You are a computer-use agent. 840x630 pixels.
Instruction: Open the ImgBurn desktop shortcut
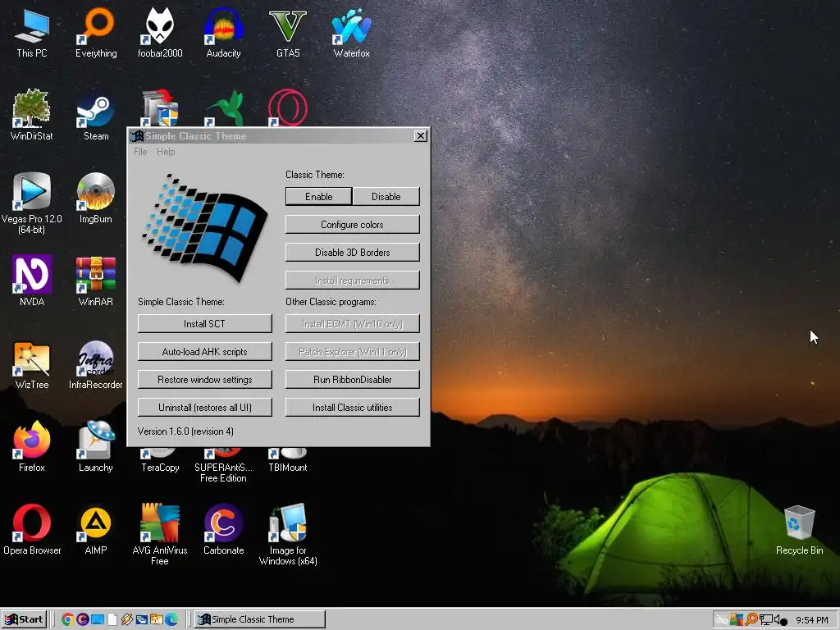pyautogui.click(x=96, y=199)
